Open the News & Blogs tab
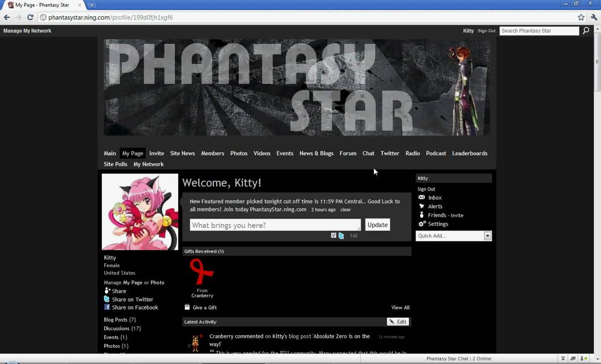 [x=316, y=153]
